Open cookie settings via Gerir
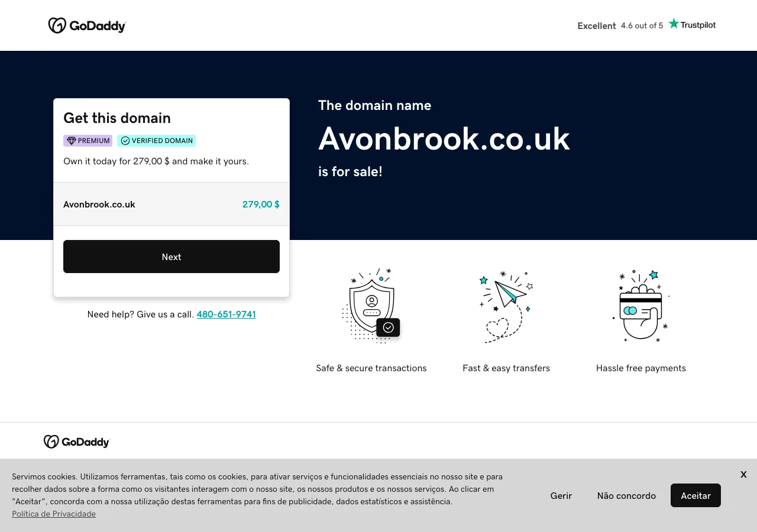This screenshot has width=757, height=532. point(561,495)
